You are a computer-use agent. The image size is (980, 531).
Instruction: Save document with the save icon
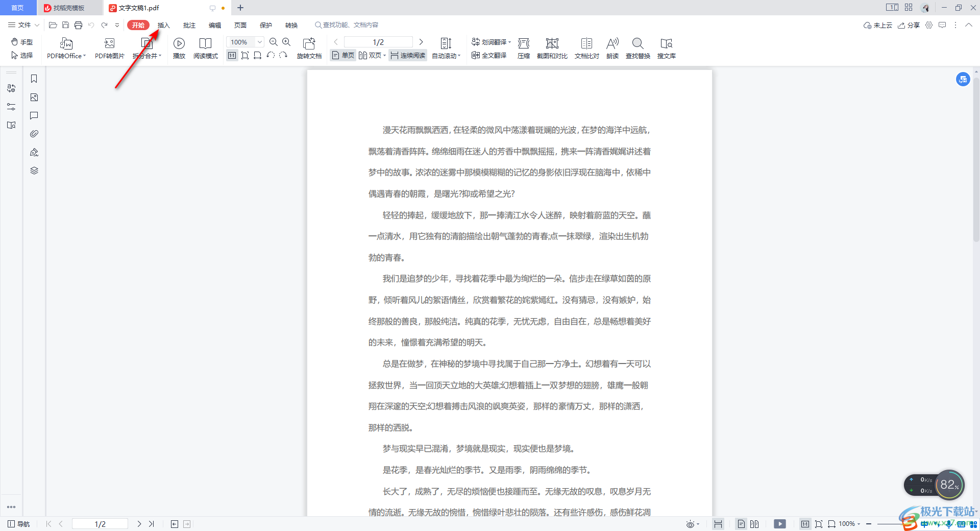click(x=65, y=25)
